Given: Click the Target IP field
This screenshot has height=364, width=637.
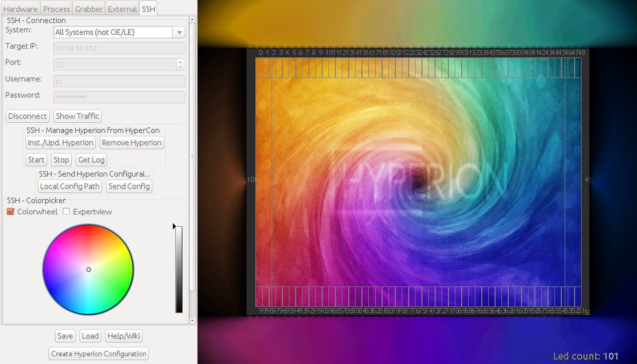Looking at the screenshot, I should click(x=119, y=48).
